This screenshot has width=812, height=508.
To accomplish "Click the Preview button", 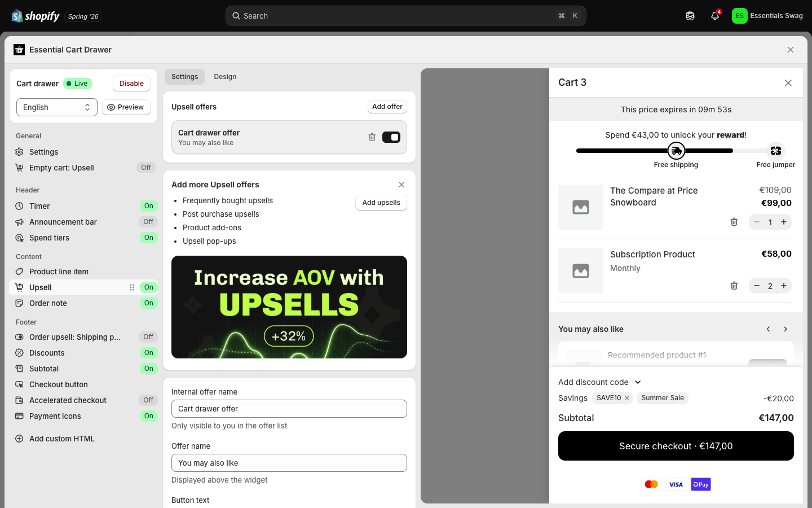I will coord(126,107).
